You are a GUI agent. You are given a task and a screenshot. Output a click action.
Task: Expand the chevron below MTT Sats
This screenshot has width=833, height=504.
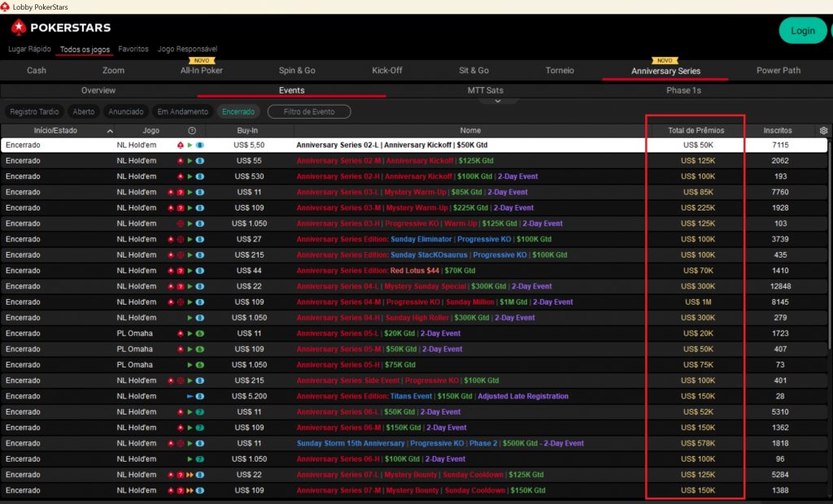(x=498, y=101)
